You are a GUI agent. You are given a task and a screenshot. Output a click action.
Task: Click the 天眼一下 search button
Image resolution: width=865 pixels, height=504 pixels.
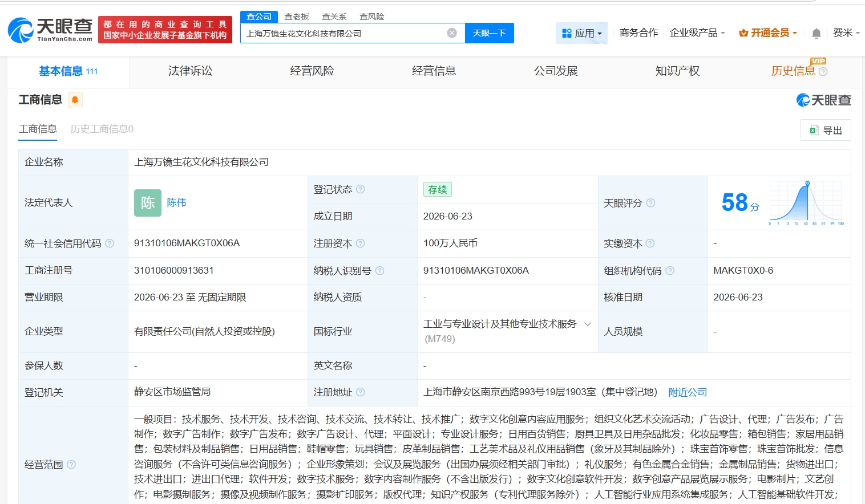click(x=490, y=33)
